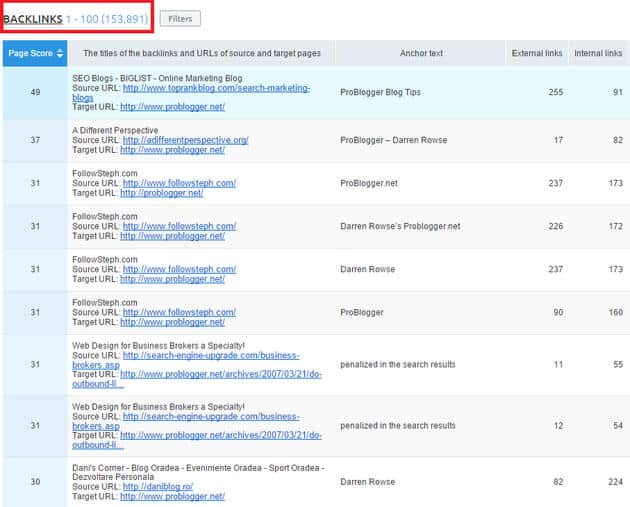Open http://problogger.net/ target URL without www

point(162,193)
